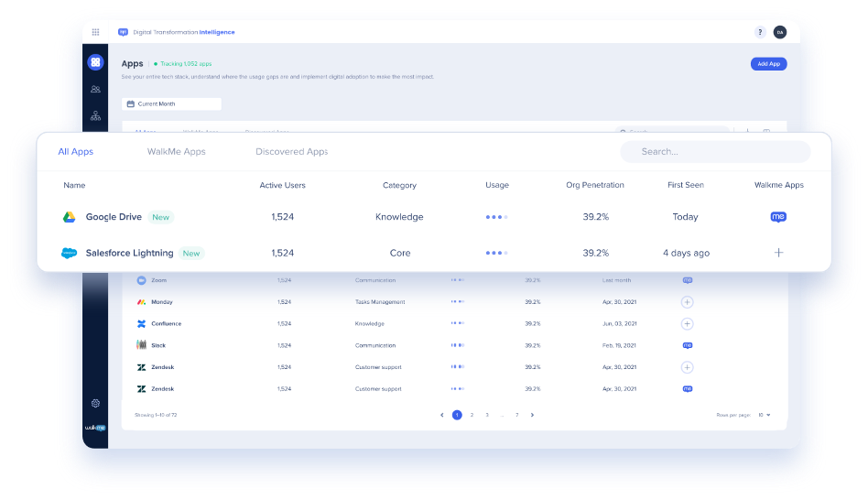
Task: Sort by the First Seen column header
Action: click(685, 186)
